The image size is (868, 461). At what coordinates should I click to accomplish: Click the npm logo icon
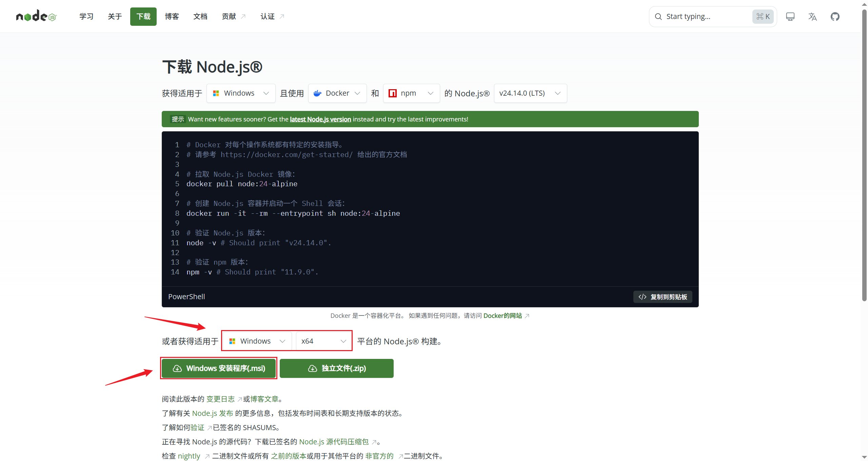point(392,93)
